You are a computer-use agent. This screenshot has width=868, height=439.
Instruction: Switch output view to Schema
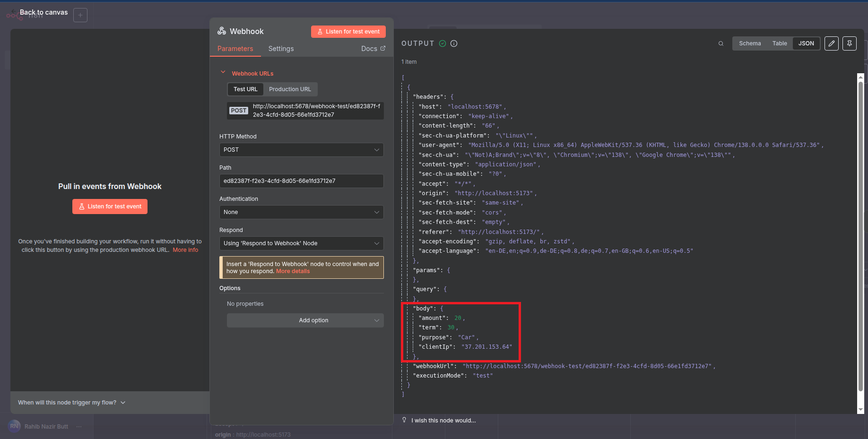pos(750,43)
